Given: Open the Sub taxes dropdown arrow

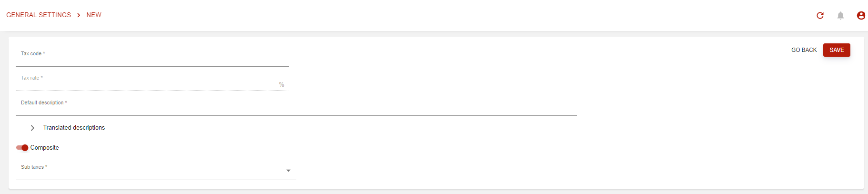Looking at the screenshot, I should click(x=288, y=171).
